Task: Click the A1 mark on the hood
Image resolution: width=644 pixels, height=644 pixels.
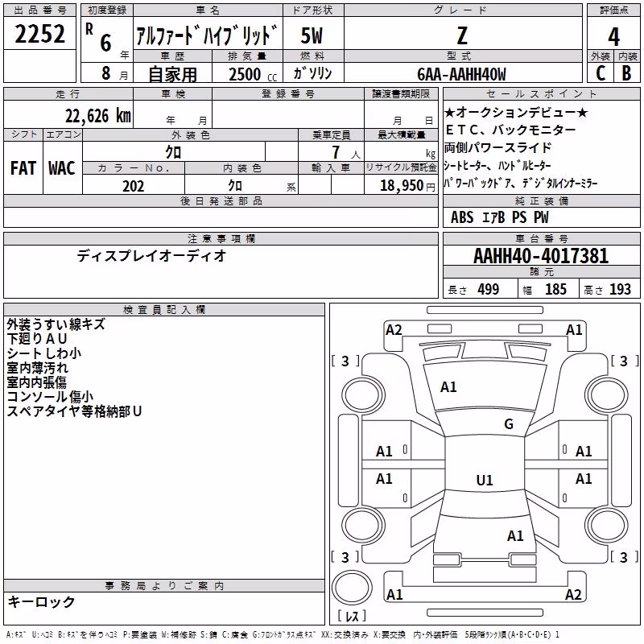Action: [448, 387]
